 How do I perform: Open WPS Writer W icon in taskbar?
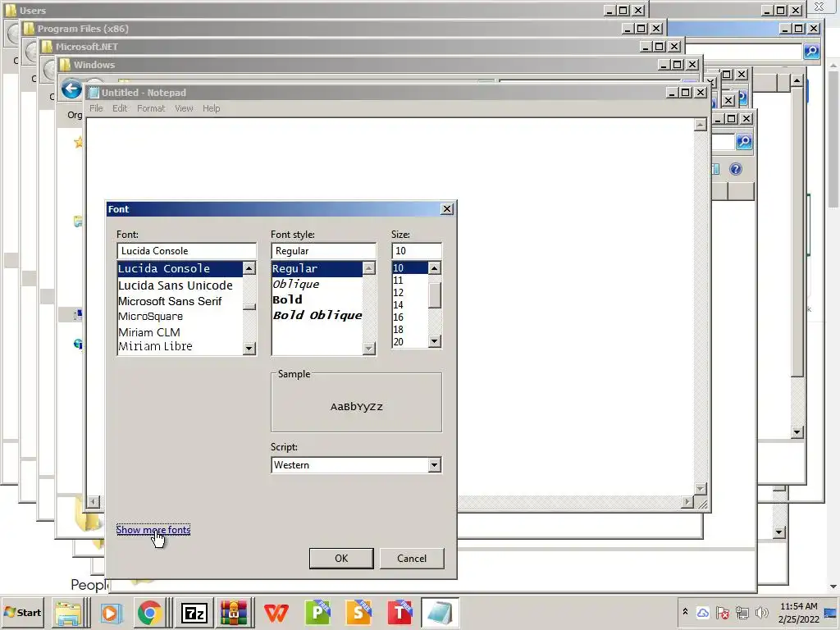[x=276, y=613]
